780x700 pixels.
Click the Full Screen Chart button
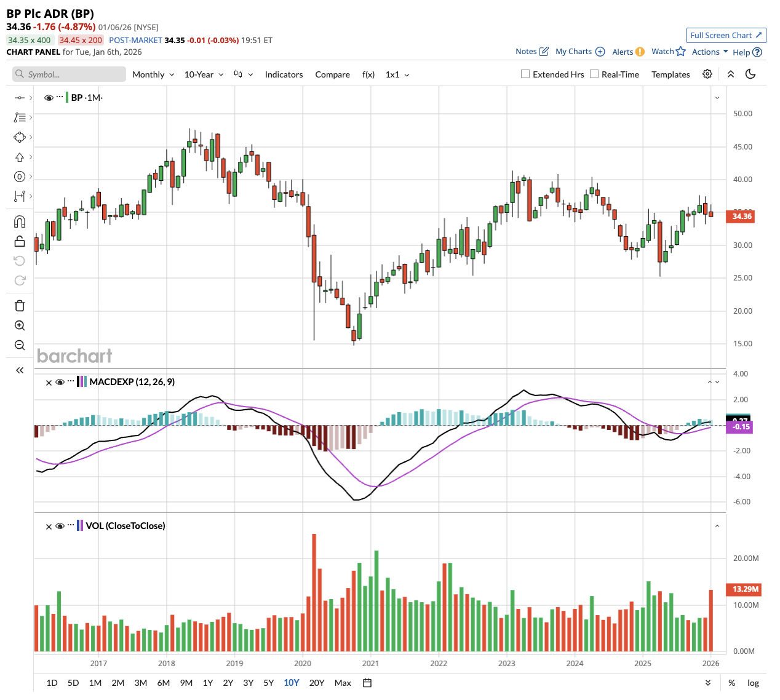(x=726, y=35)
